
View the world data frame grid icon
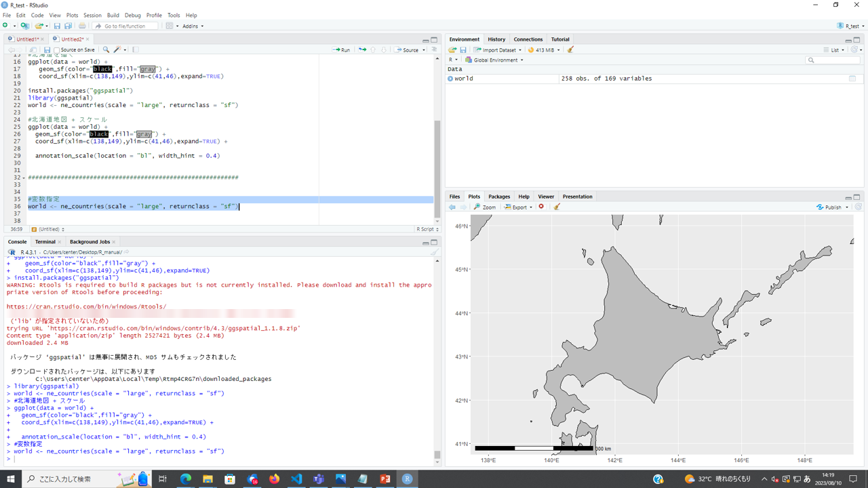[x=852, y=79]
